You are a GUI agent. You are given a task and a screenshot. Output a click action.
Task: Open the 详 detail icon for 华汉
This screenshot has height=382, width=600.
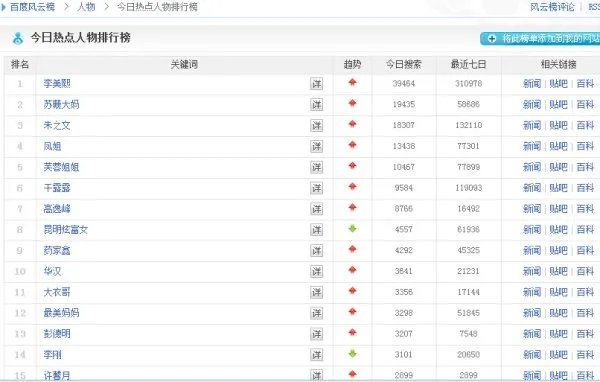tap(316, 271)
